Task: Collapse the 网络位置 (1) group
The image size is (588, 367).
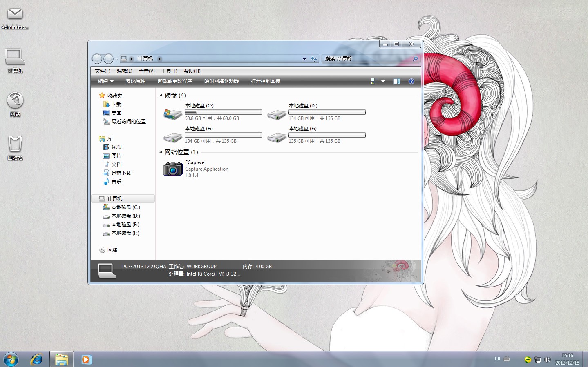Action: (161, 152)
